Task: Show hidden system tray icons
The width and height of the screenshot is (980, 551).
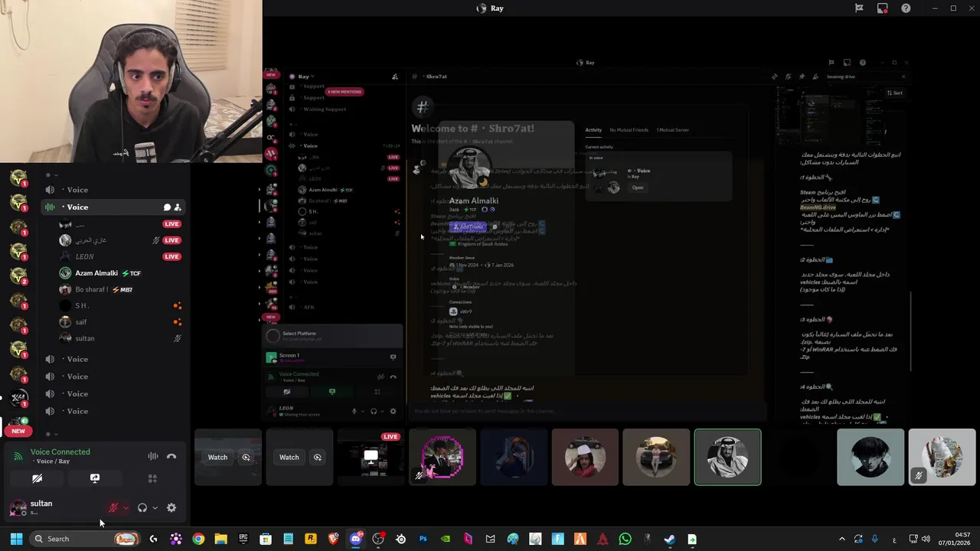Action: coord(841,539)
